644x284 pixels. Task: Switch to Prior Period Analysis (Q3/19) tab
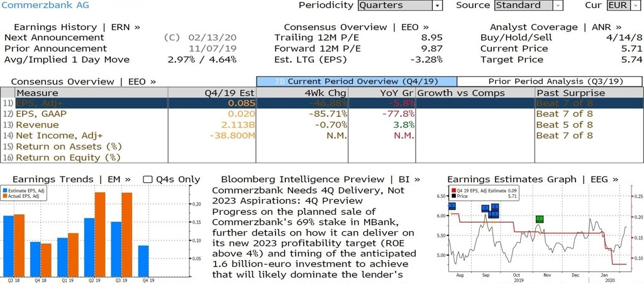[x=550, y=81]
